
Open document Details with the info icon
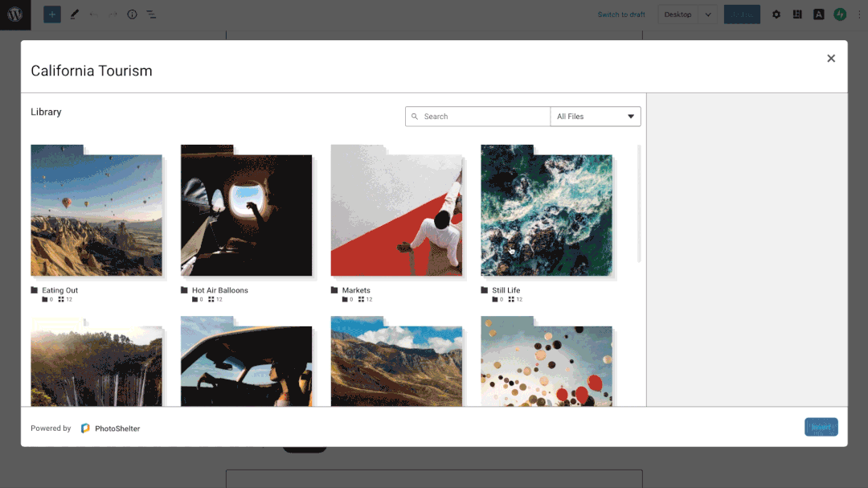(x=132, y=14)
